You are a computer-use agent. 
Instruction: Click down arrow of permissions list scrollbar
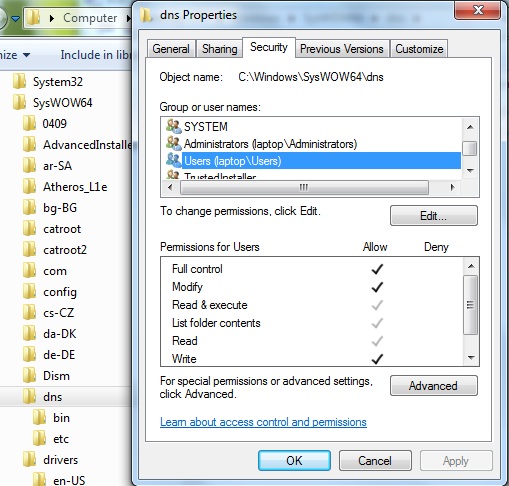click(x=471, y=358)
